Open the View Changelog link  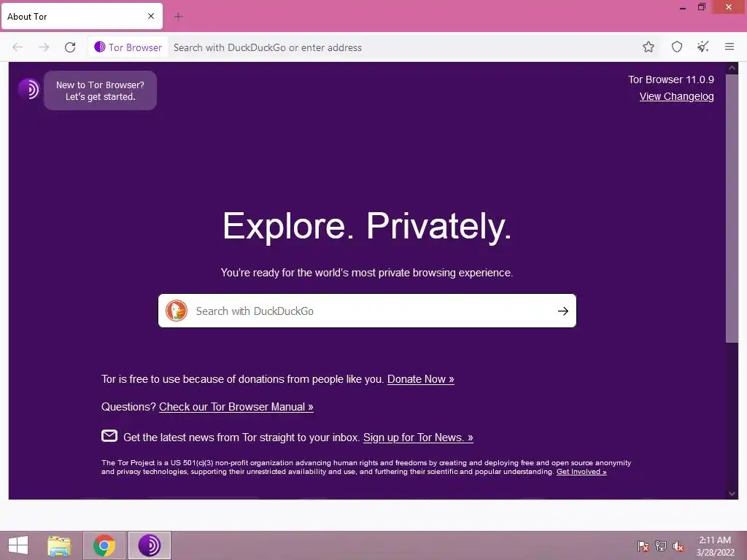pos(676,96)
